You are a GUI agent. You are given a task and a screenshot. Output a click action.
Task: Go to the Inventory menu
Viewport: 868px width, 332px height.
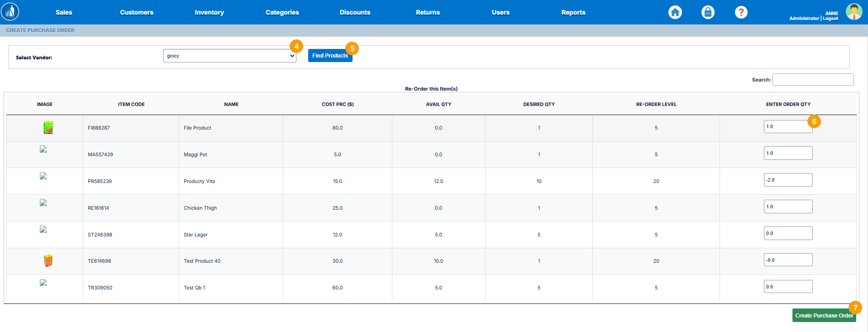tap(209, 12)
